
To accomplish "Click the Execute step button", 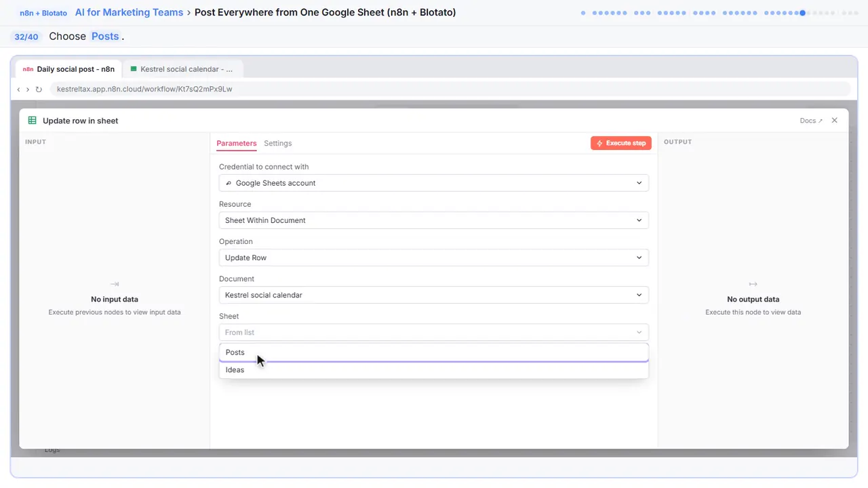I will [x=621, y=143].
